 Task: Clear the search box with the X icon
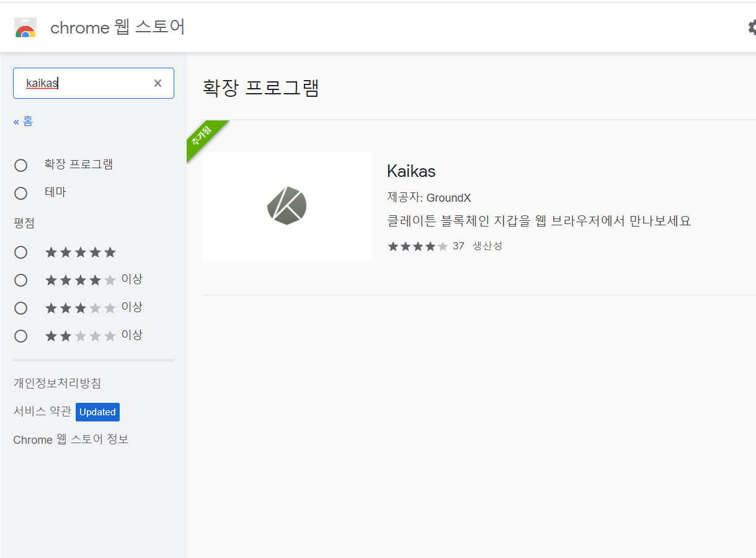(158, 83)
